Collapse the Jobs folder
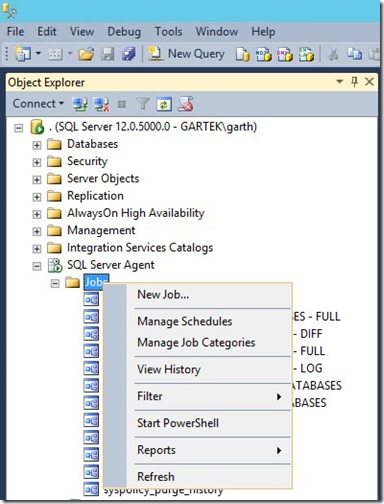This screenshot has height=504, width=384. pyautogui.click(x=55, y=283)
